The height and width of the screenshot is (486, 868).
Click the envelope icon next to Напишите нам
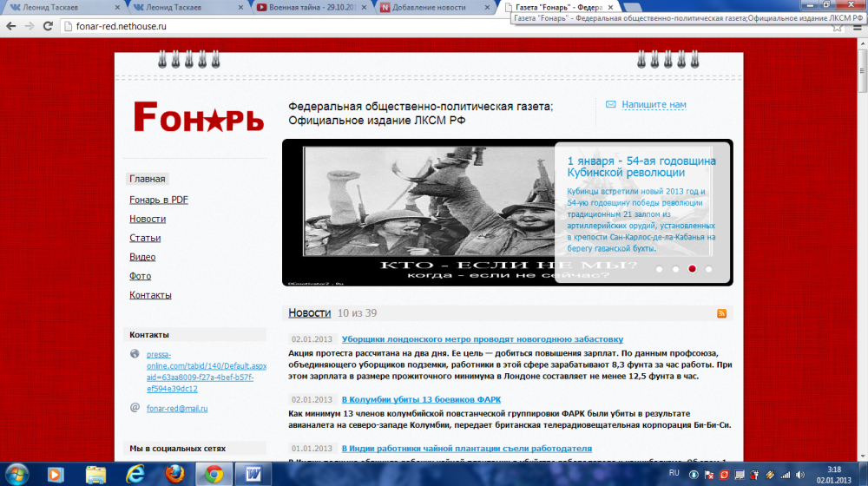click(x=610, y=104)
